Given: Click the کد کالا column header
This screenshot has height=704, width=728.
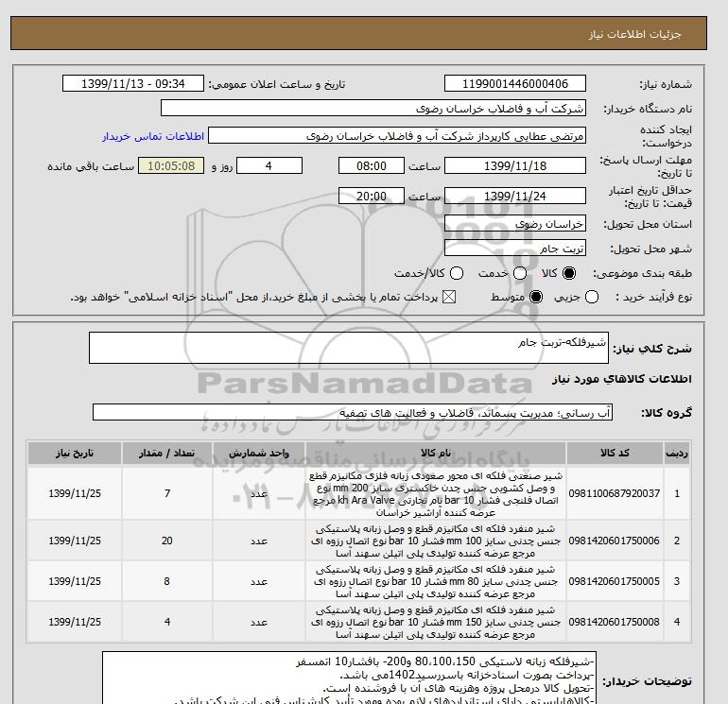Looking at the screenshot, I should coord(615,454).
